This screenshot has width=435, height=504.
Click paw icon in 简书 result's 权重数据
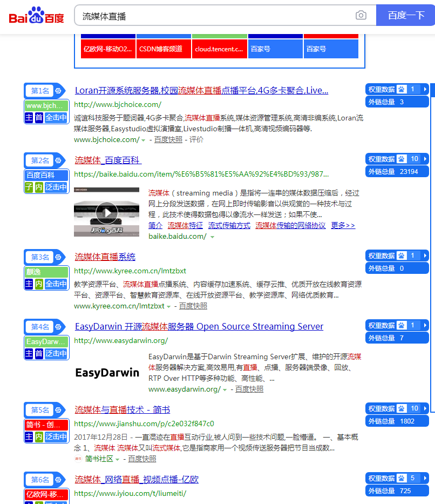tap(402, 409)
